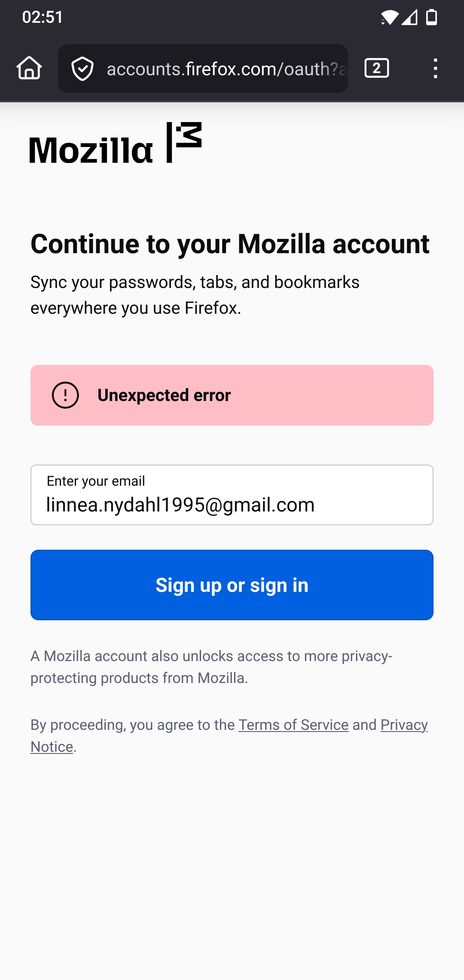This screenshot has width=464, height=980.
Task: Open the Terms of Service link
Action: coord(293,725)
